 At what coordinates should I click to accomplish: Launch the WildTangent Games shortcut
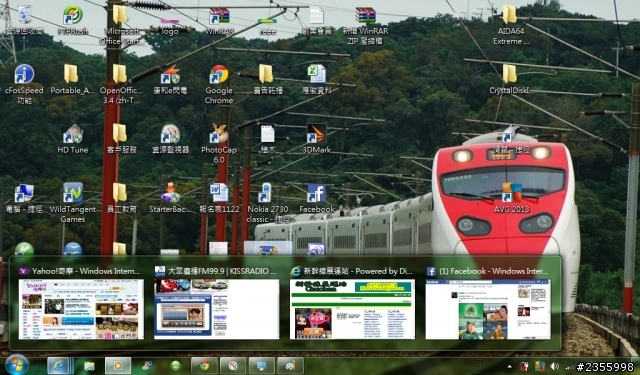coord(73,193)
